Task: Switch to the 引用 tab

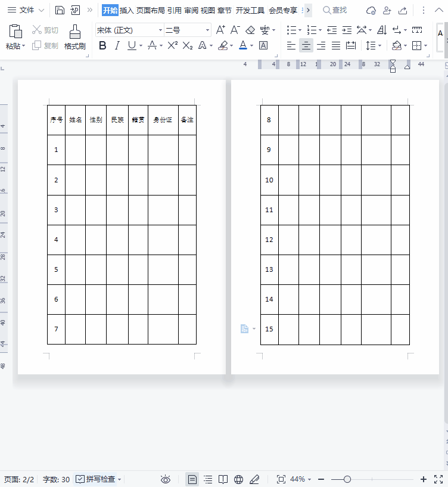Action: click(x=175, y=10)
